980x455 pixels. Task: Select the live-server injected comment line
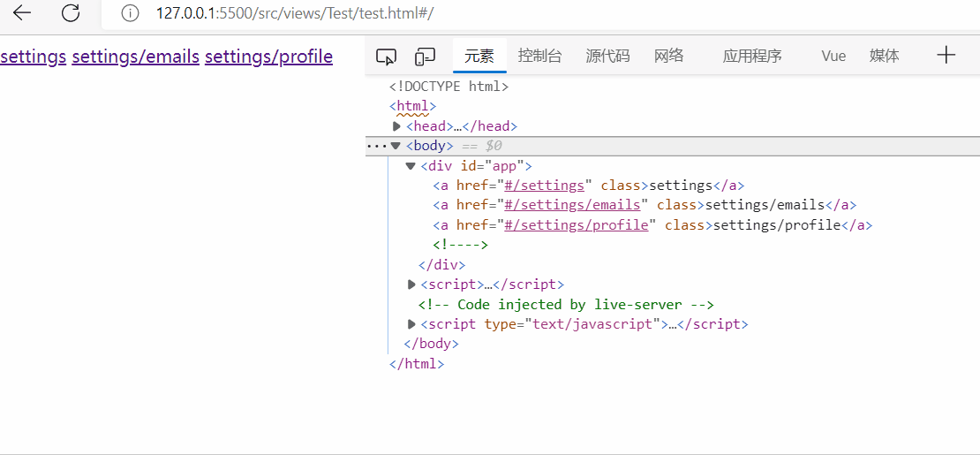[566, 305]
